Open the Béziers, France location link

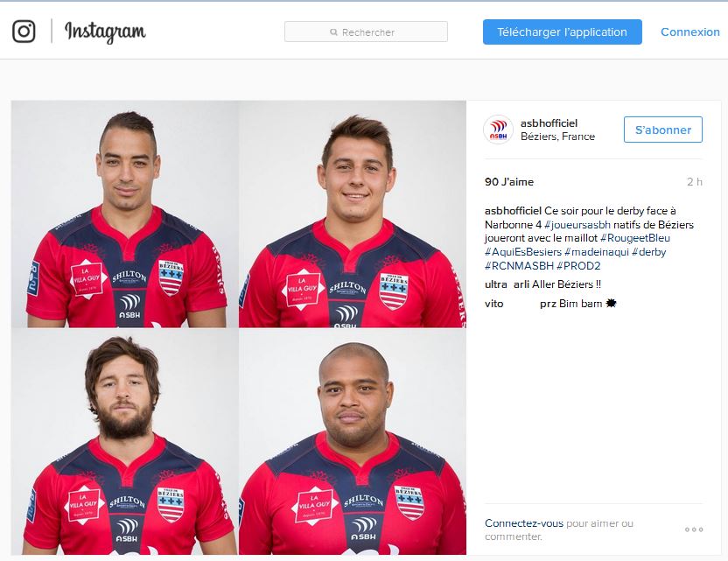click(x=557, y=137)
